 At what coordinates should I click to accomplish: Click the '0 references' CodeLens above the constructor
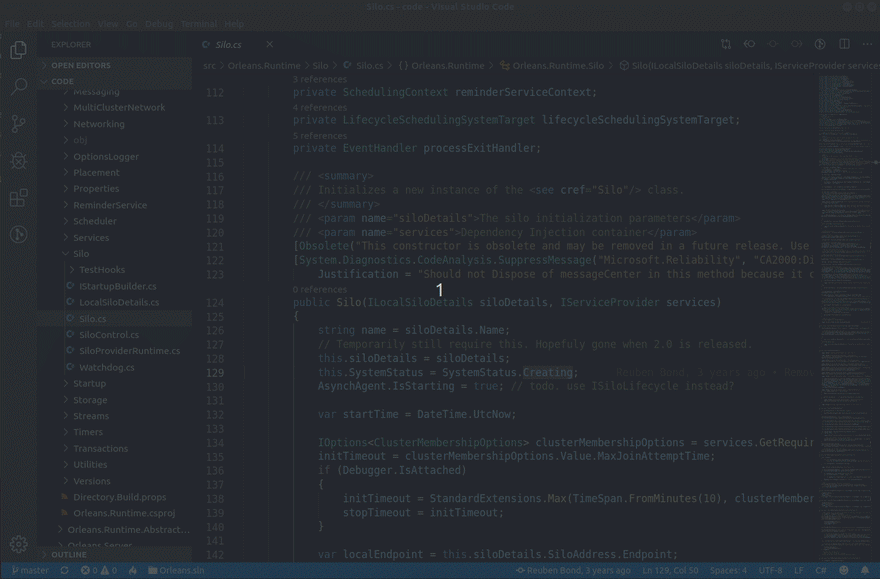(x=319, y=290)
